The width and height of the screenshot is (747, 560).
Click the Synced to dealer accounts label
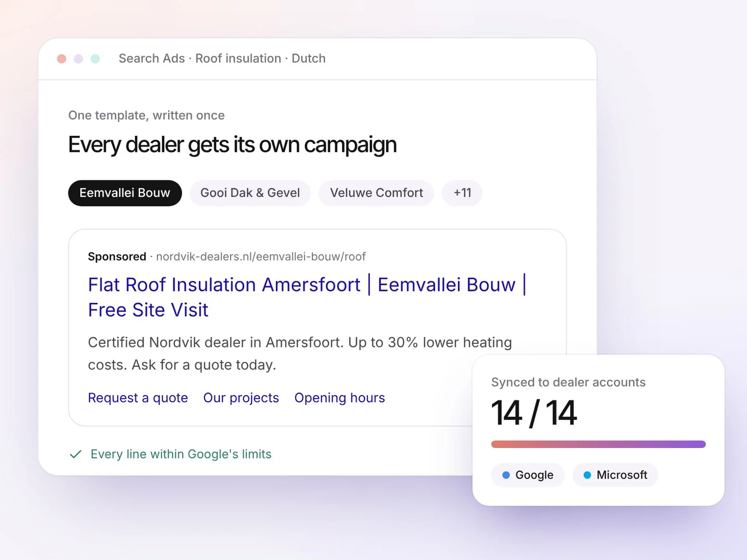coord(569,382)
